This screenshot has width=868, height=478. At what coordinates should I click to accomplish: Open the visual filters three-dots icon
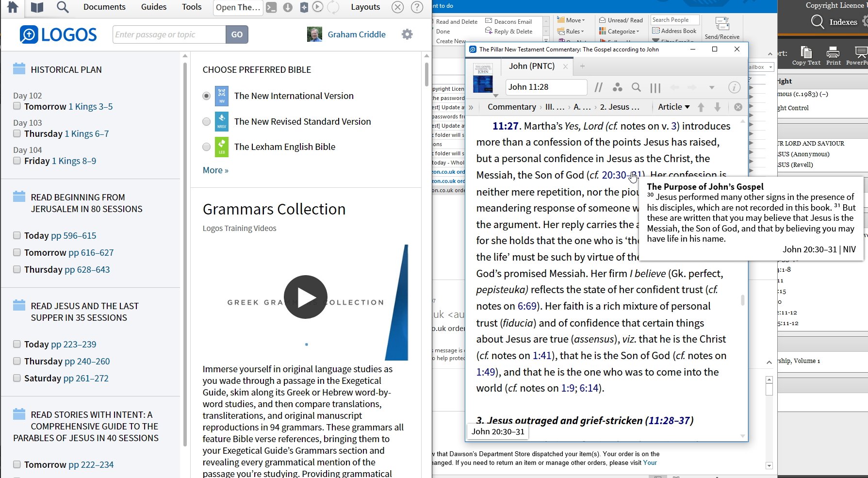click(x=618, y=87)
